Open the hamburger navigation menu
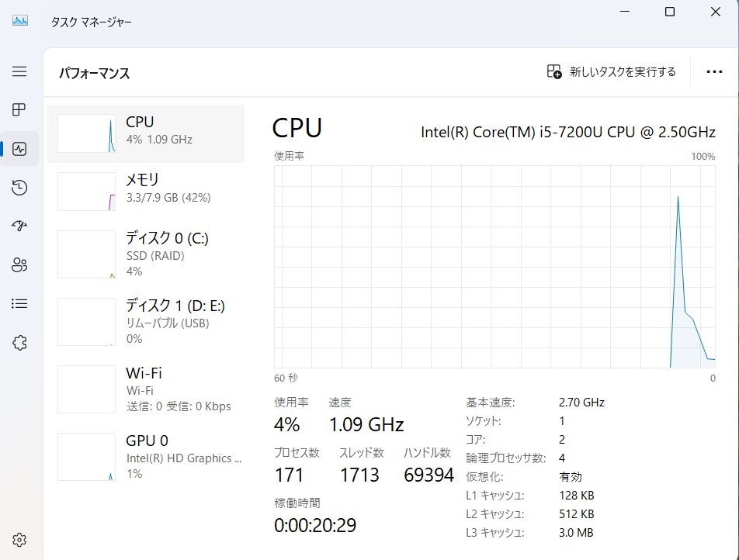This screenshot has width=739, height=560. point(19,71)
